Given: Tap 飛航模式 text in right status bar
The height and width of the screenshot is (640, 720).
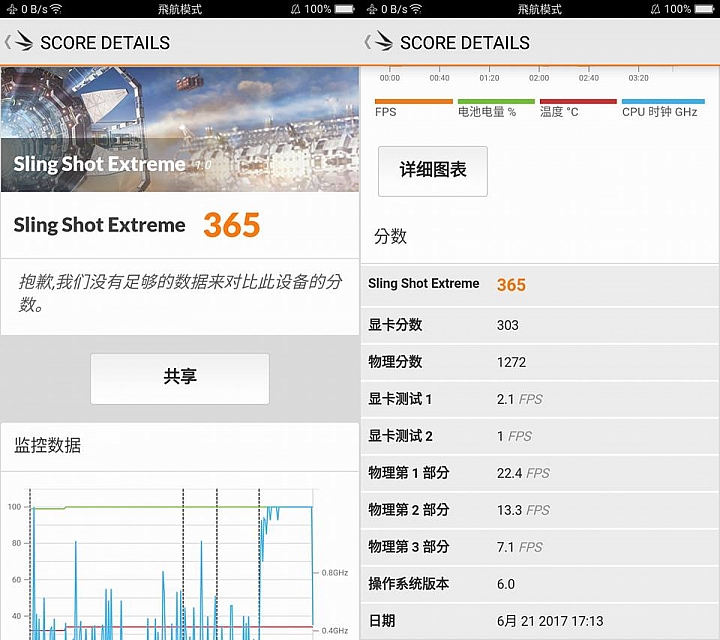Looking at the screenshot, I should pyautogui.click(x=540, y=9).
